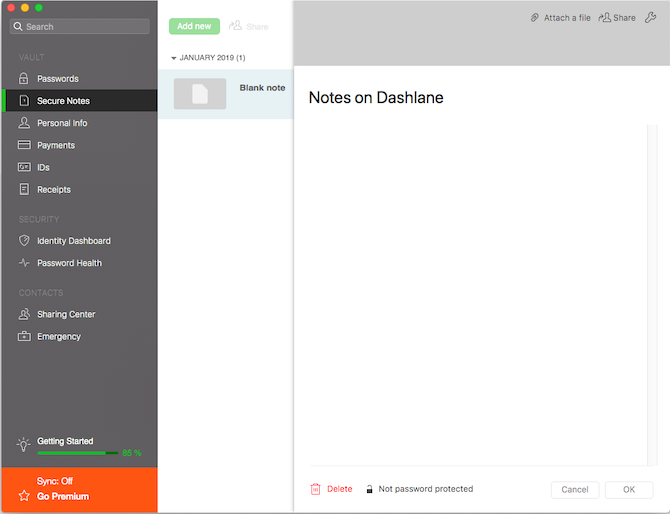Click the Getting Started progress bar
Screen dimensions: 670x514
coord(77,453)
